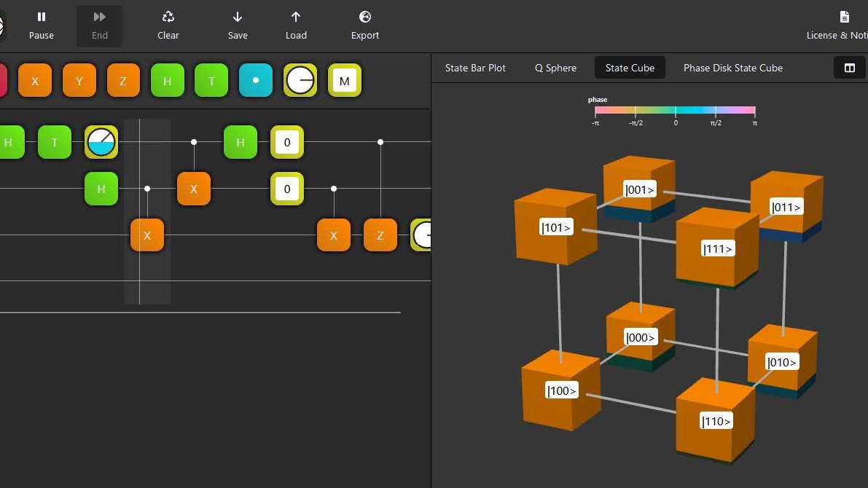Select the |000> state cube
868x488 pixels.
(641, 337)
